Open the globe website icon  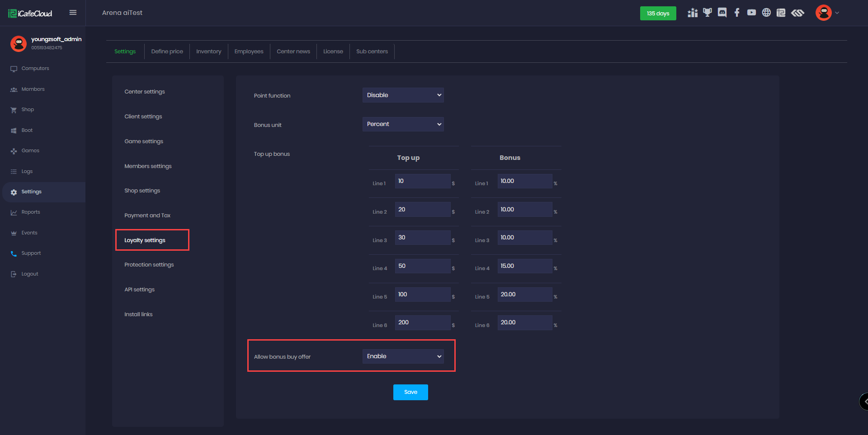point(766,13)
